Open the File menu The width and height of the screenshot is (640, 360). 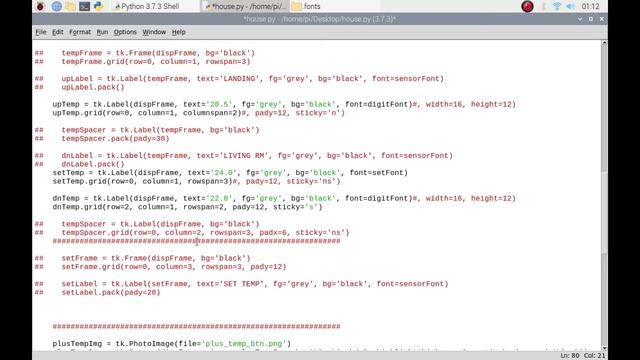tap(41, 32)
